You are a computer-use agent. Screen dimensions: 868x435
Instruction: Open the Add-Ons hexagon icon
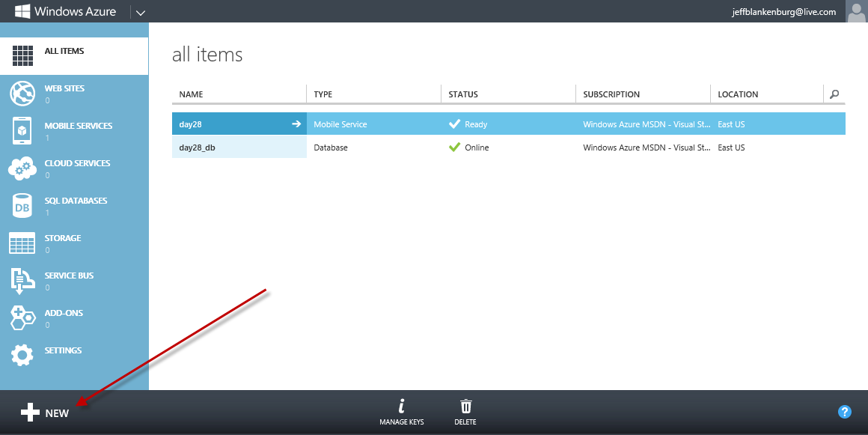click(22, 318)
